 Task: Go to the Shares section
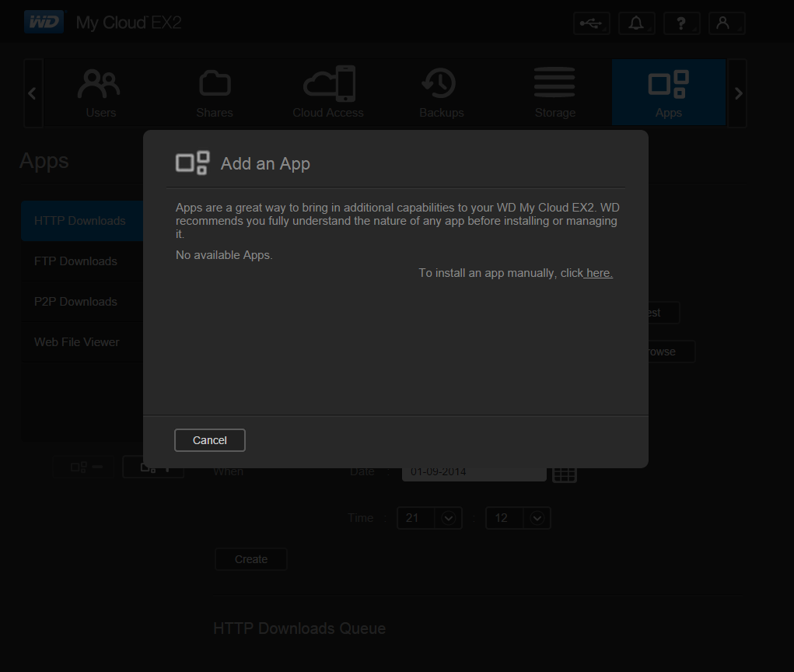(x=215, y=93)
